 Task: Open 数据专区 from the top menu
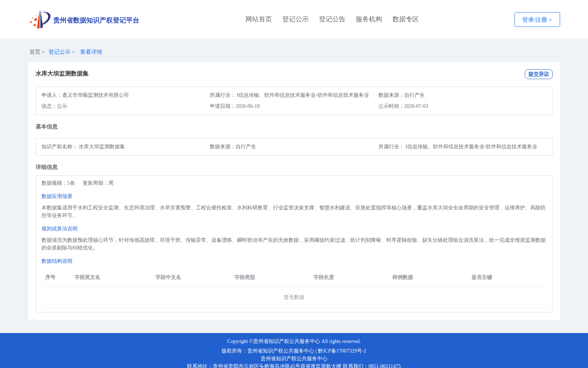tap(406, 19)
